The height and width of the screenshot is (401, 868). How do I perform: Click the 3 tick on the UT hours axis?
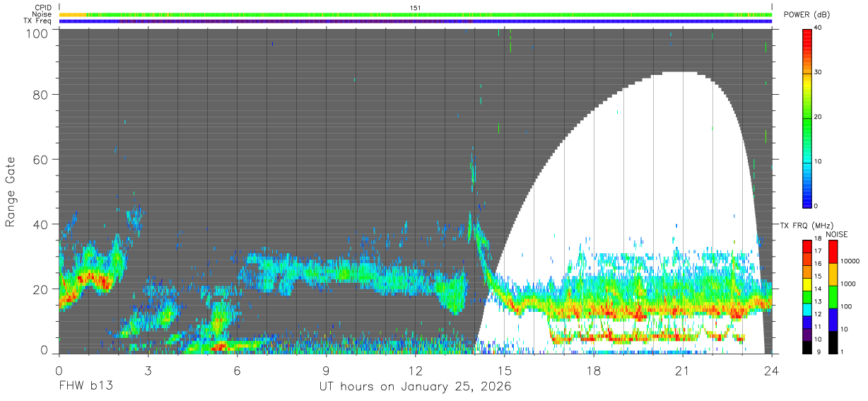coord(148,371)
